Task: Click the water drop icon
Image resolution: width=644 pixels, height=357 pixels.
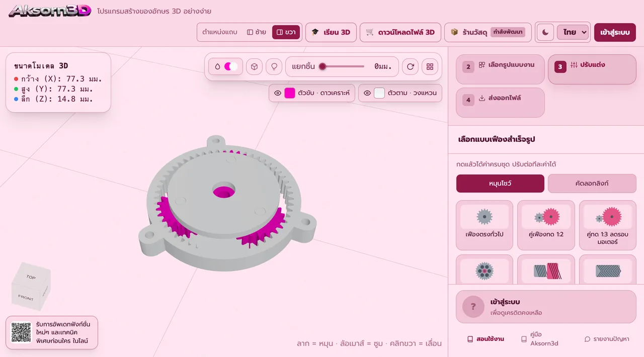Action: [x=217, y=66]
